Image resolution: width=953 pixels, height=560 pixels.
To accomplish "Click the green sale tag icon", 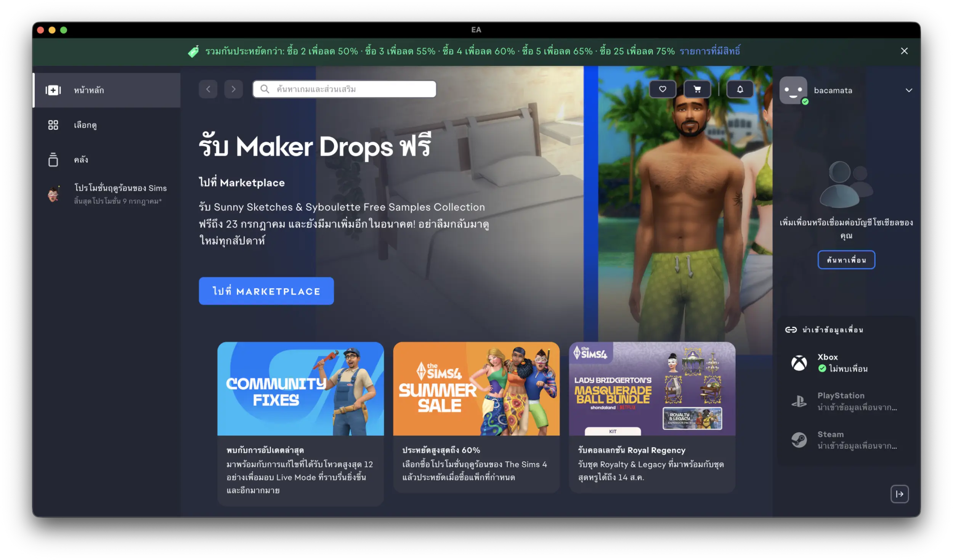I will click(194, 51).
